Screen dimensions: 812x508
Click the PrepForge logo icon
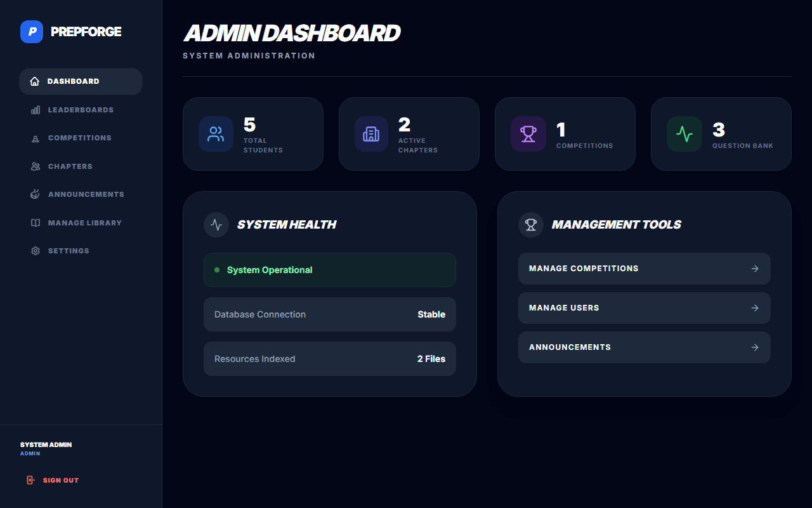click(x=32, y=32)
